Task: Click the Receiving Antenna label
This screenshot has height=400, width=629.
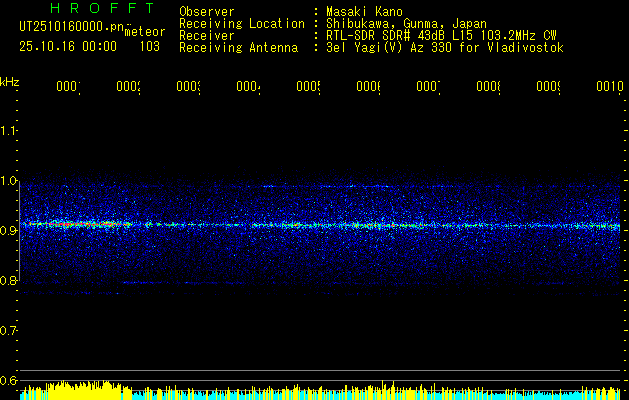Action: point(238,48)
